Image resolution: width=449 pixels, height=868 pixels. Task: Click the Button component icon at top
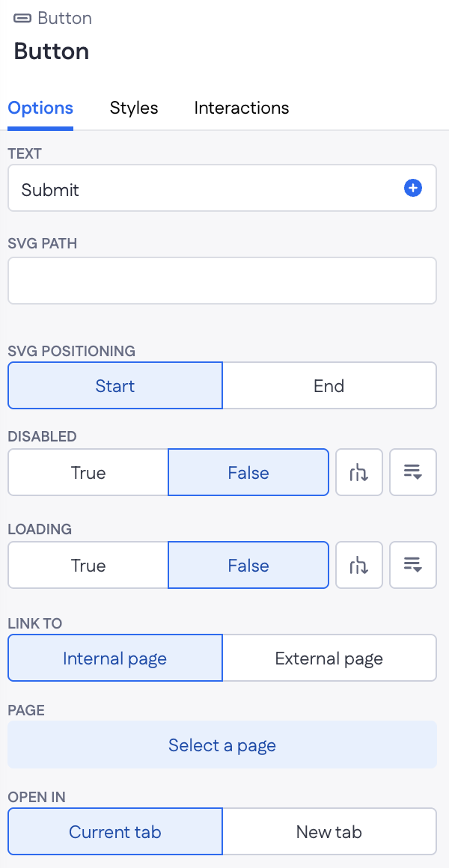22,18
